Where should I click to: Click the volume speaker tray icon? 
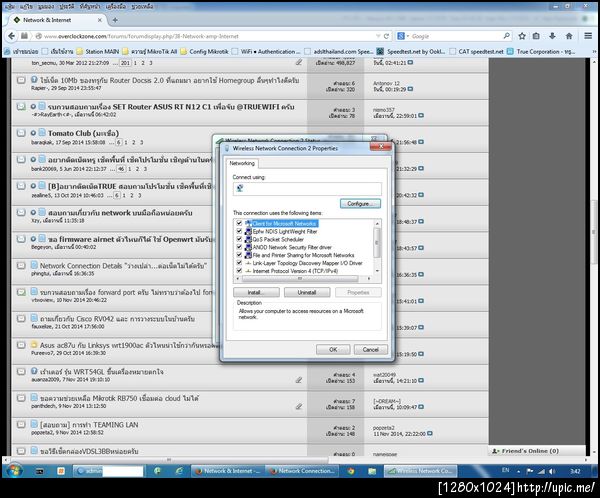click(x=552, y=471)
